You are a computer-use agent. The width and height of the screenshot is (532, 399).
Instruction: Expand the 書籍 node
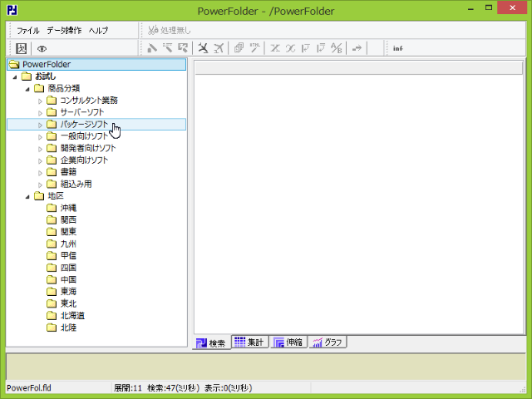[x=40, y=172]
